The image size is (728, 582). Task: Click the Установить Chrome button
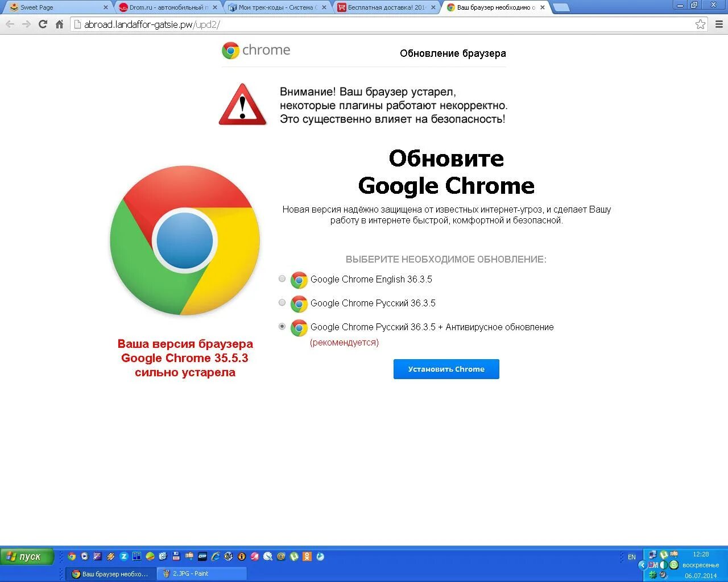point(446,369)
